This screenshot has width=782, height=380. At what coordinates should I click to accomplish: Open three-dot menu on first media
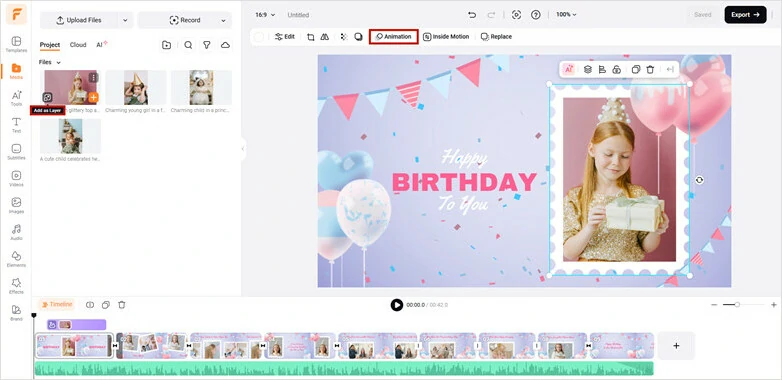(x=93, y=77)
